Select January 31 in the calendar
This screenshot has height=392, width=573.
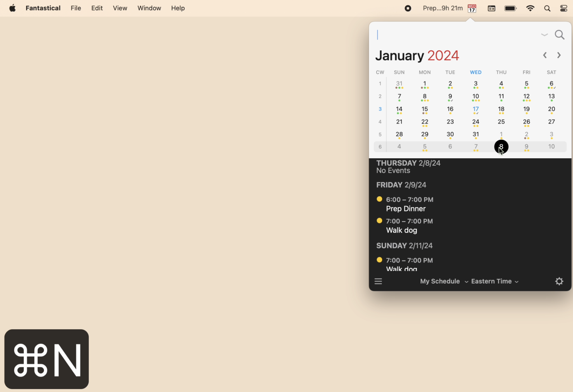[x=476, y=135]
